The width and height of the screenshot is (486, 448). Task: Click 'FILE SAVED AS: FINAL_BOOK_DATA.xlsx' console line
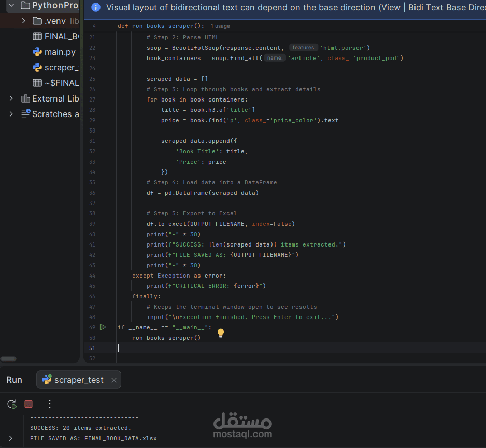(93, 438)
